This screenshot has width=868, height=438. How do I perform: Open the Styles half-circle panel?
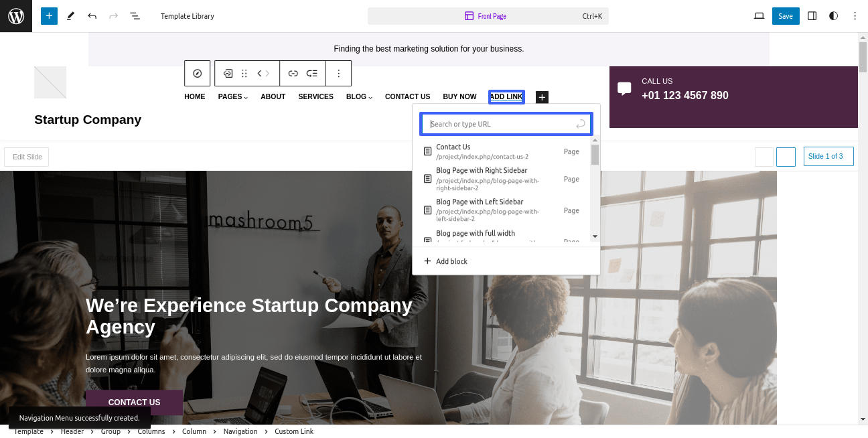pos(833,16)
